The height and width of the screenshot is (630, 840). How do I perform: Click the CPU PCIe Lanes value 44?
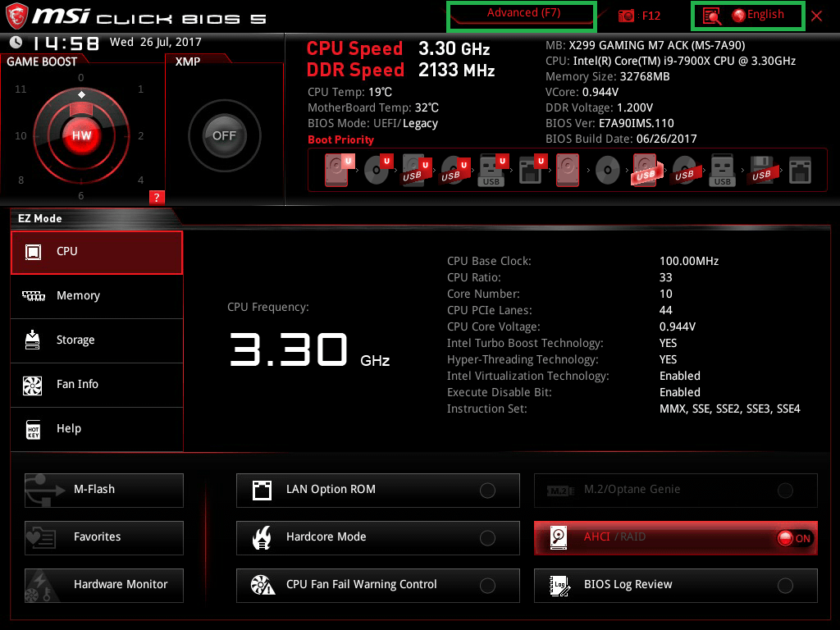pos(665,310)
